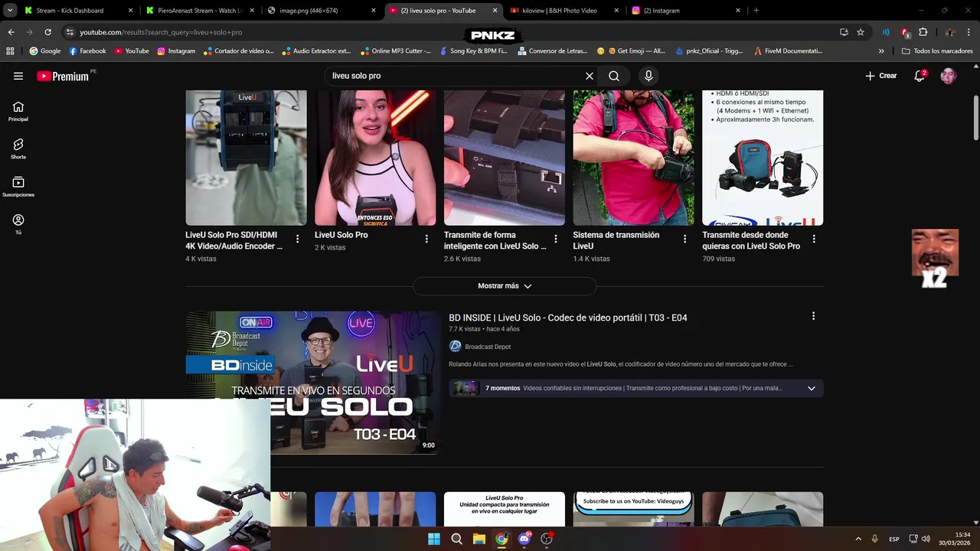Viewport: 980px width, 551px height.
Task: Expand Mostrar más for more shorts
Action: pos(505,286)
